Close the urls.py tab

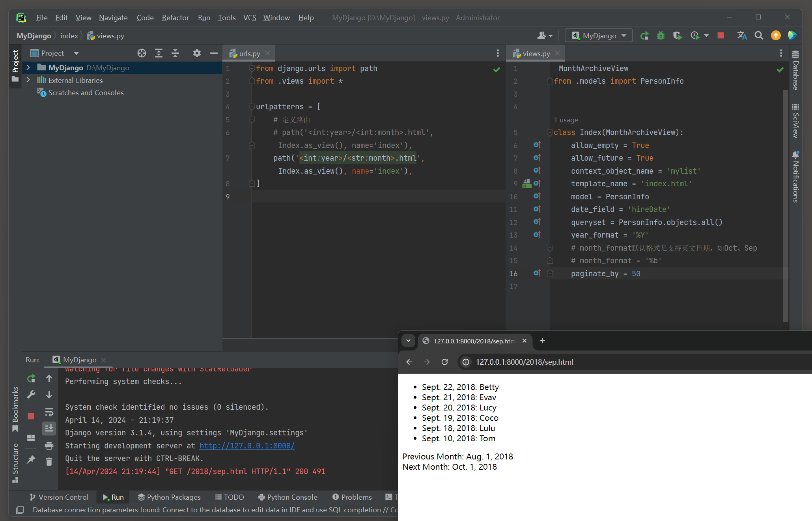[268, 53]
